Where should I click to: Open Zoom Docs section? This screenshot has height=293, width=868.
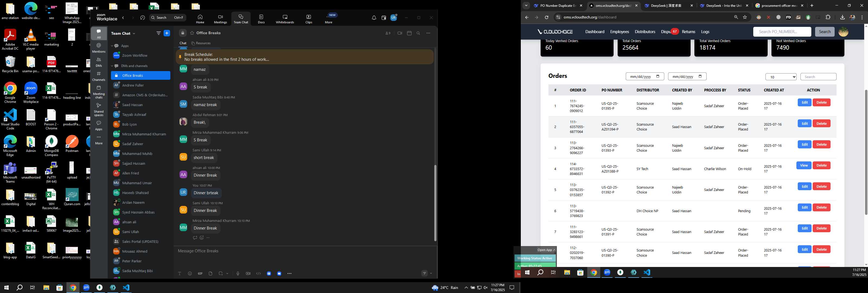point(261,19)
